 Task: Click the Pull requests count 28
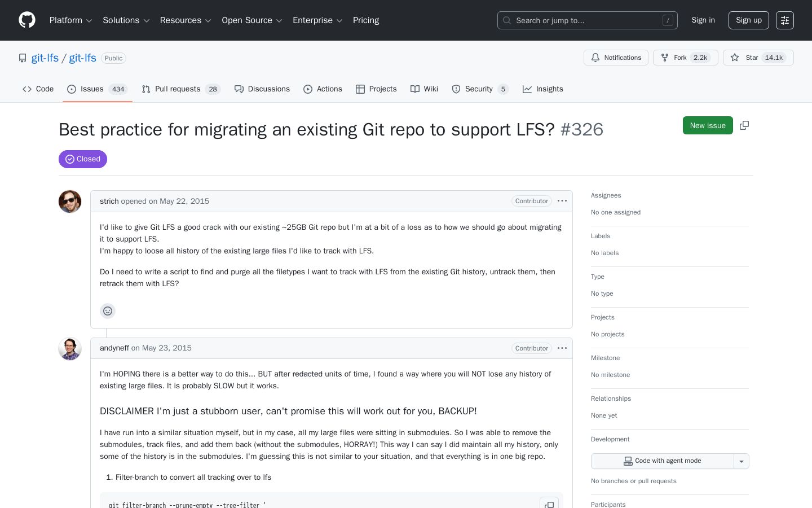(x=213, y=89)
